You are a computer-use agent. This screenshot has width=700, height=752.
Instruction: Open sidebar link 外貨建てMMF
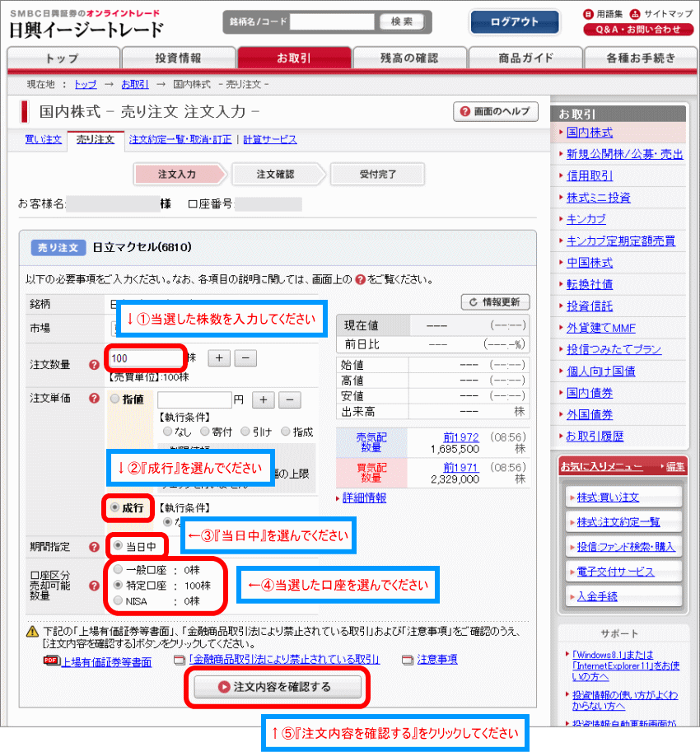[600, 328]
